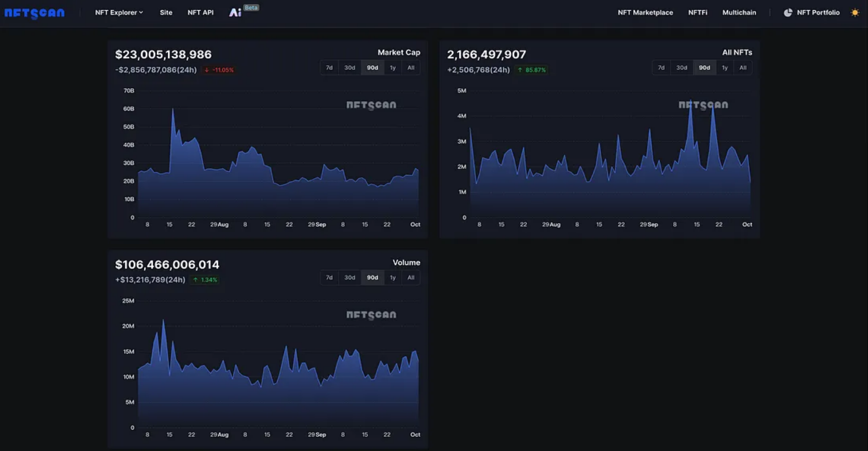Select 7d range on All NFTs chart
Screen dimensions: 868x451
coord(661,68)
